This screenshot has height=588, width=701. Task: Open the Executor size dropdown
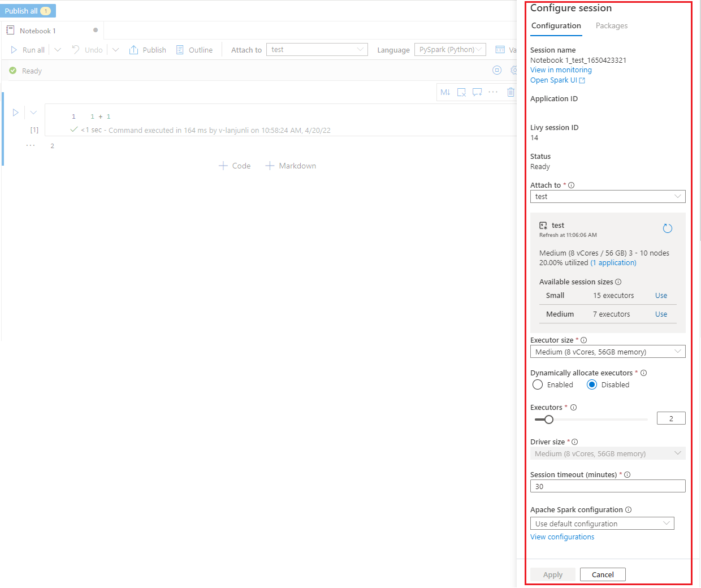coord(607,351)
